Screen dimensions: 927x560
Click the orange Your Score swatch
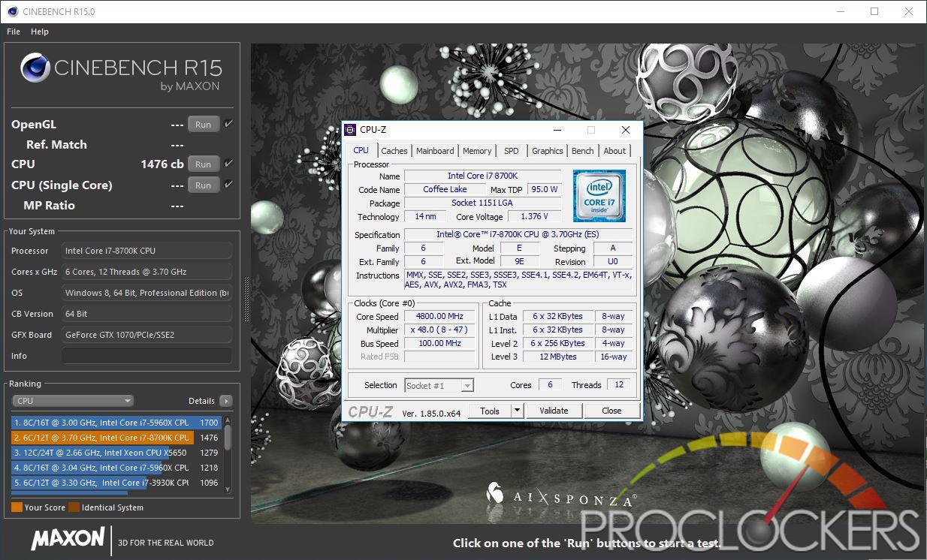17,507
